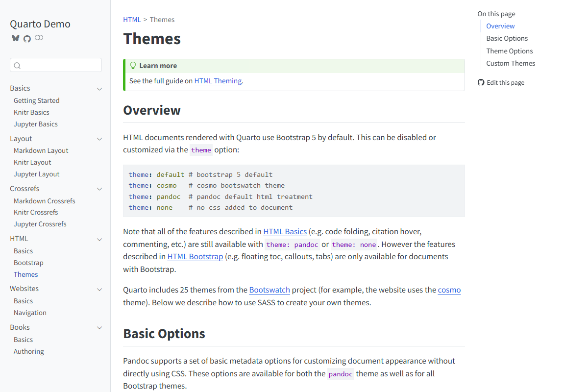Screen dimensions: 588x392
Task: Open the HTML Bootstrap link
Action: pyautogui.click(x=195, y=256)
